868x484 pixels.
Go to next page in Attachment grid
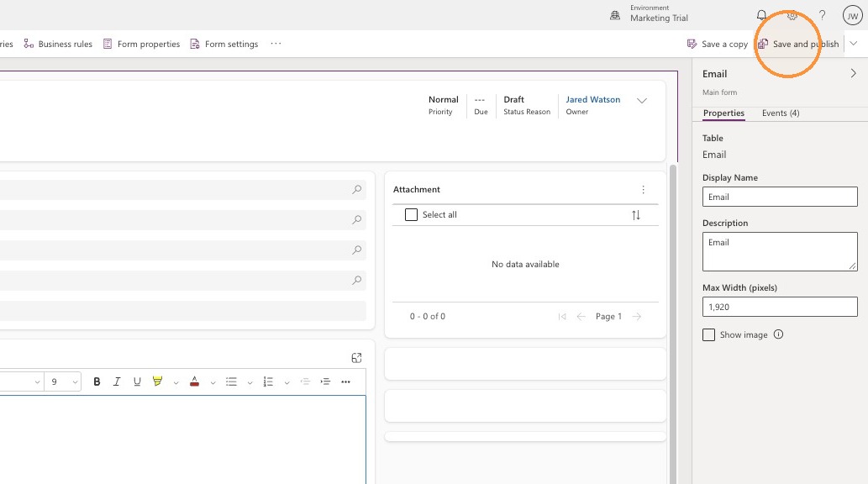[637, 316]
